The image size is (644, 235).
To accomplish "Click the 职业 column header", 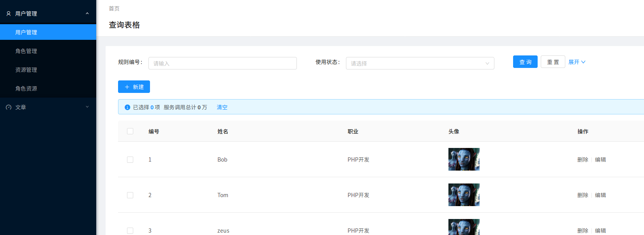I will point(353,132).
